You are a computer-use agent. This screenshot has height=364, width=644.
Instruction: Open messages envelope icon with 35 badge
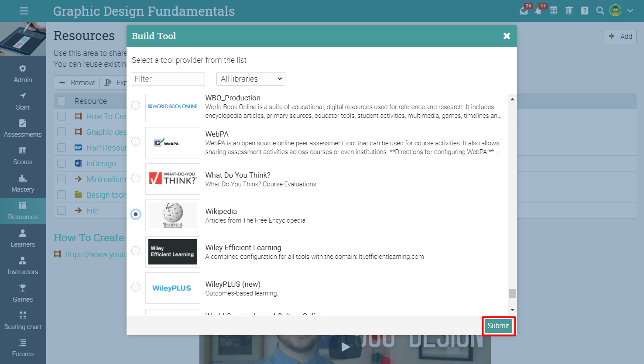coord(524,10)
